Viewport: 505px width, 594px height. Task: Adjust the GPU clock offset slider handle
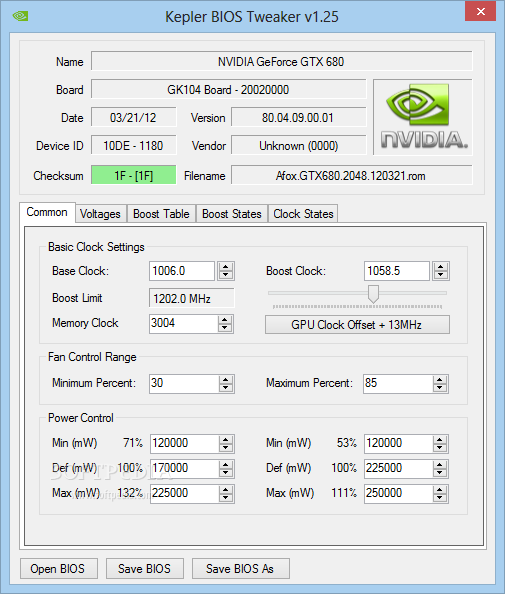tap(374, 294)
